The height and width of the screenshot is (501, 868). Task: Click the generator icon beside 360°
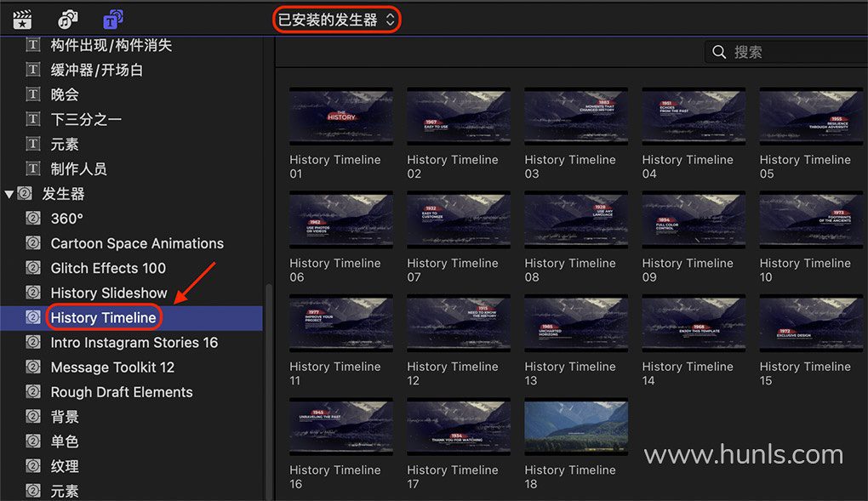[x=33, y=218]
